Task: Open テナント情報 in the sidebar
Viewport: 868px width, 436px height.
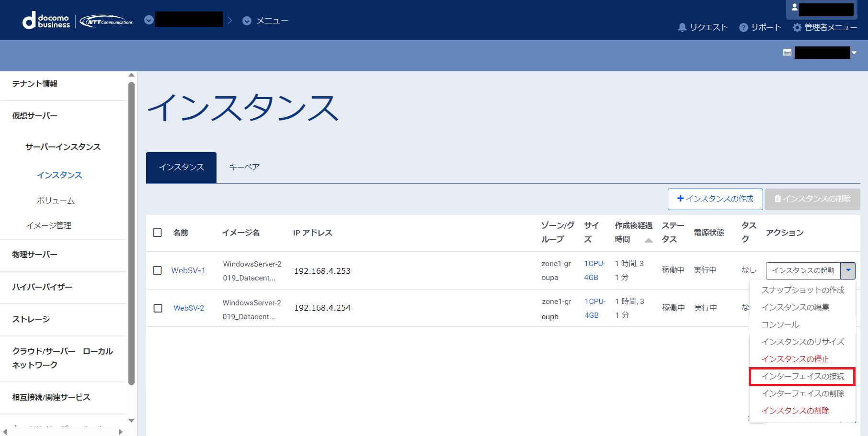Action: (35, 84)
